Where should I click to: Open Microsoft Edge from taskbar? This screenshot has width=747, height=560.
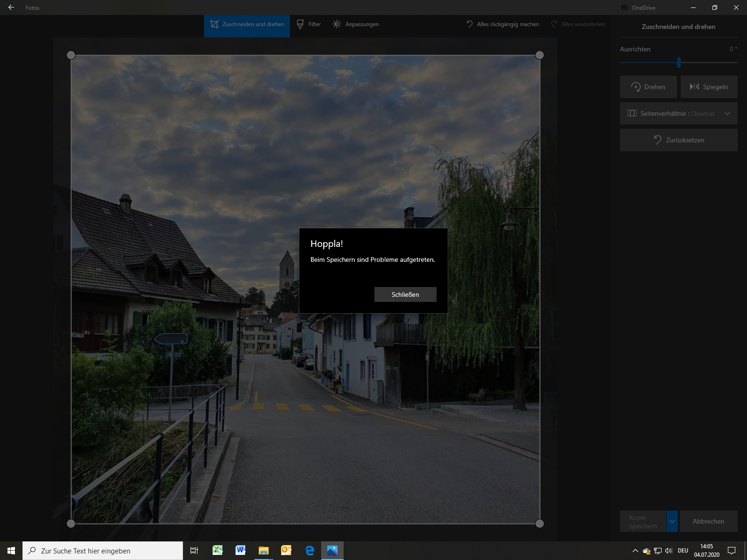[x=310, y=551]
